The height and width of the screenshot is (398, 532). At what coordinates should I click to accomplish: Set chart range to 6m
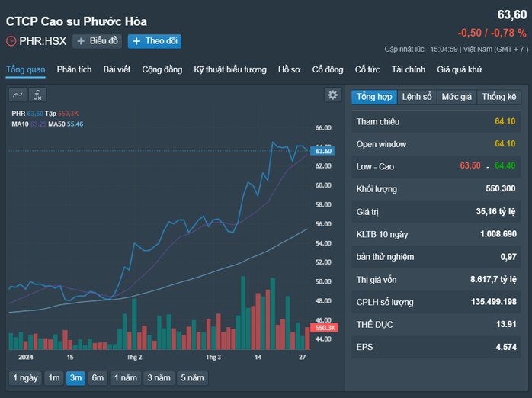point(98,378)
